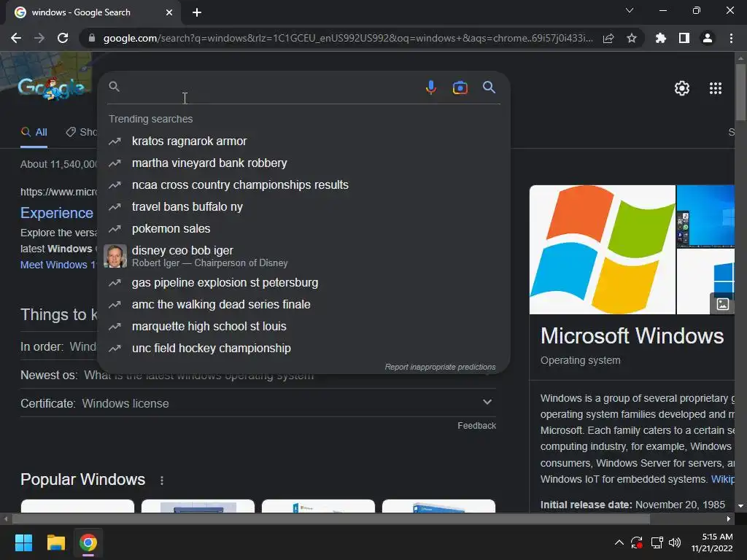Open the Chrome three-dot menu

pyautogui.click(x=731, y=38)
